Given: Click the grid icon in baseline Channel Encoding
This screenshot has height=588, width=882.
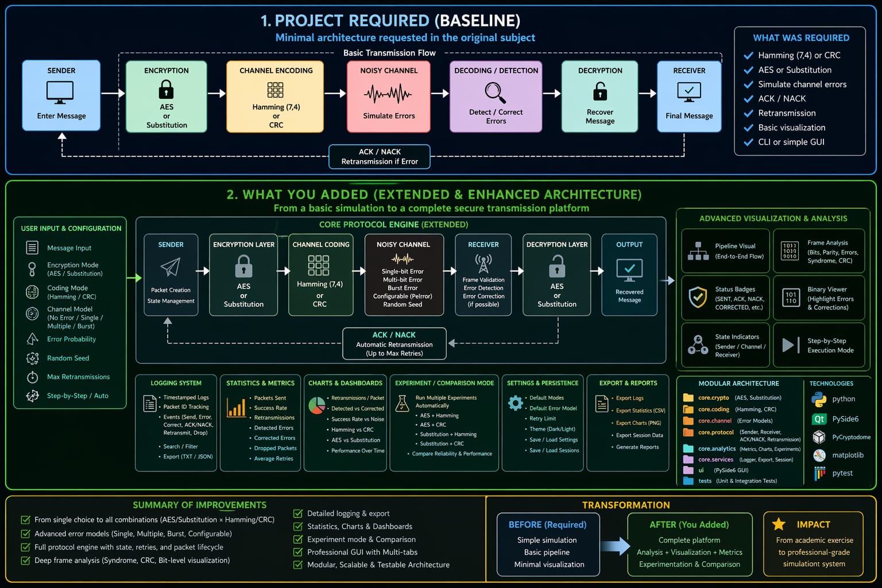Looking at the screenshot, I should tap(276, 90).
